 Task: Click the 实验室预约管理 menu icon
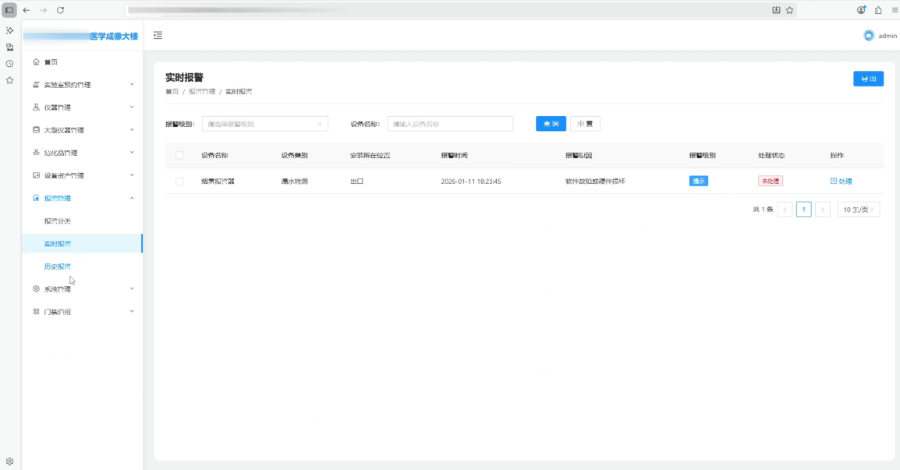coord(36,84)
